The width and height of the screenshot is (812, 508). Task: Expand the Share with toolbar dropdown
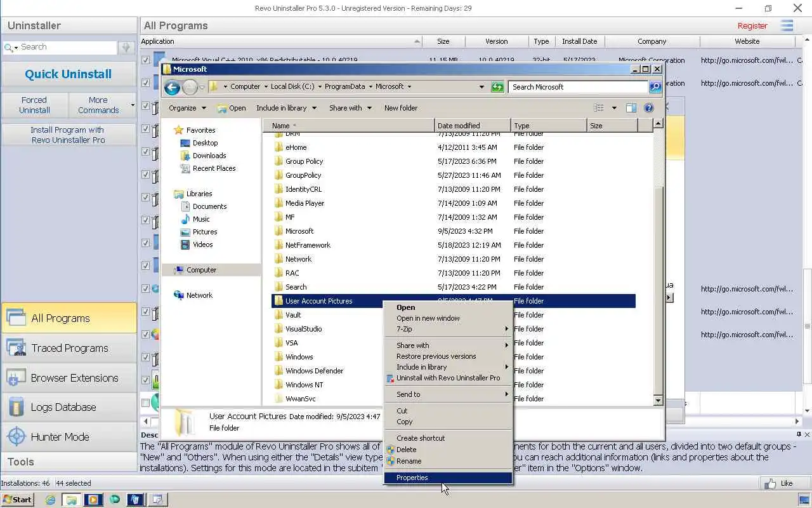point(350,108)
